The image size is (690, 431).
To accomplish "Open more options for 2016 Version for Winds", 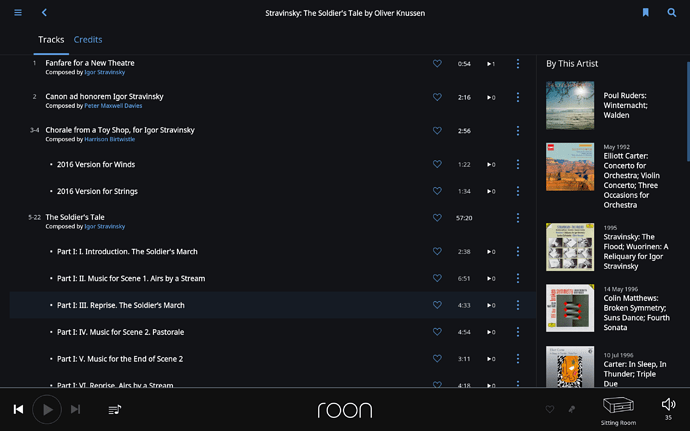I will pyautogui.click(x=518, y=164).
